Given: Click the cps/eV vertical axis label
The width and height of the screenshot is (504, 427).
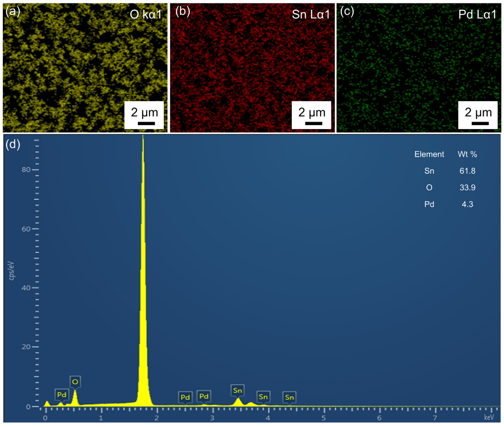Looking at the screenshot, I should tap(11, 271).
